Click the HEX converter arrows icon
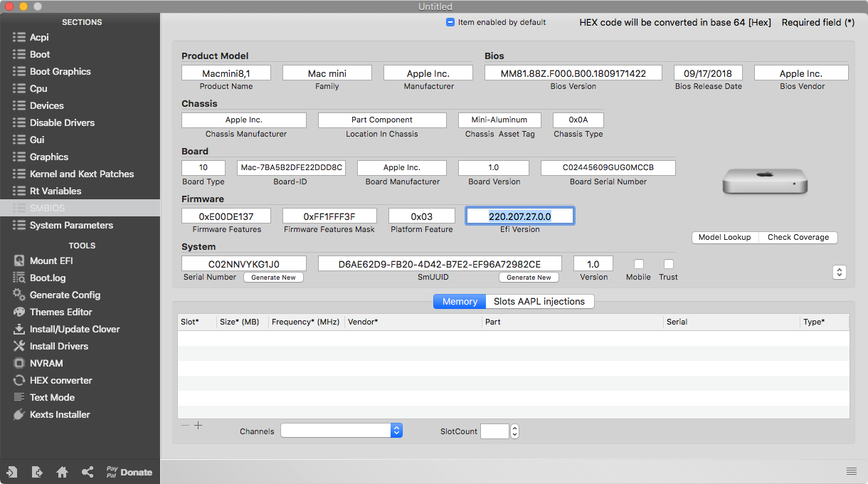The image size is (868, 484). pos(18,380)
